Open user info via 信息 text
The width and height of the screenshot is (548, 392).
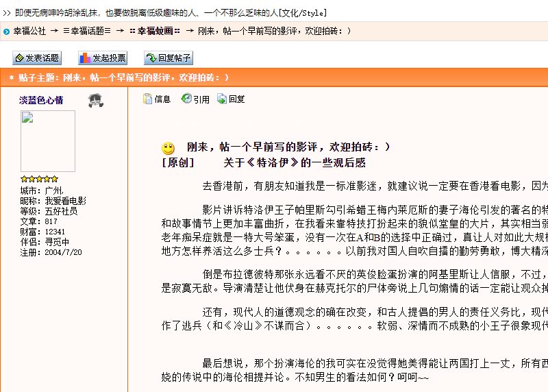click(162, 99)
